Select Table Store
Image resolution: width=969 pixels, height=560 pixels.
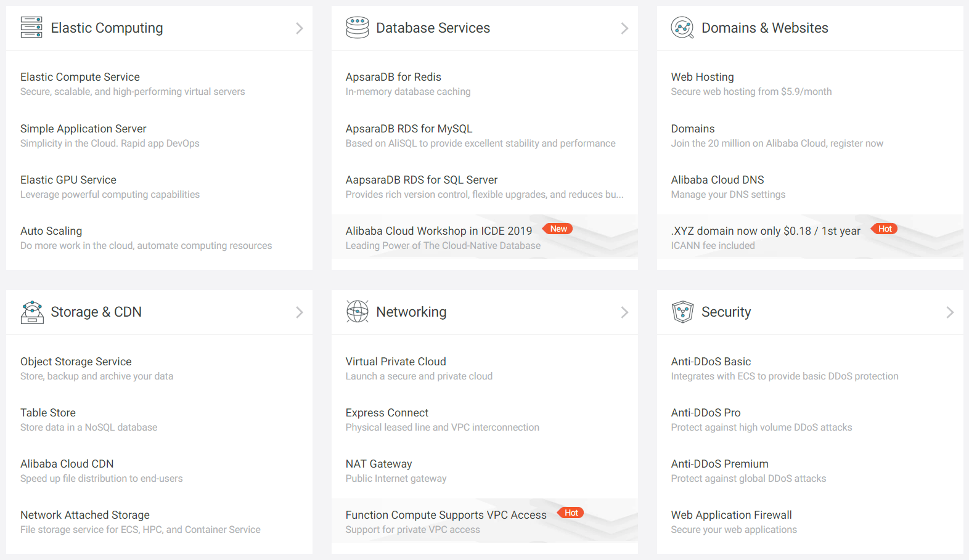click(x=48, y=413)
